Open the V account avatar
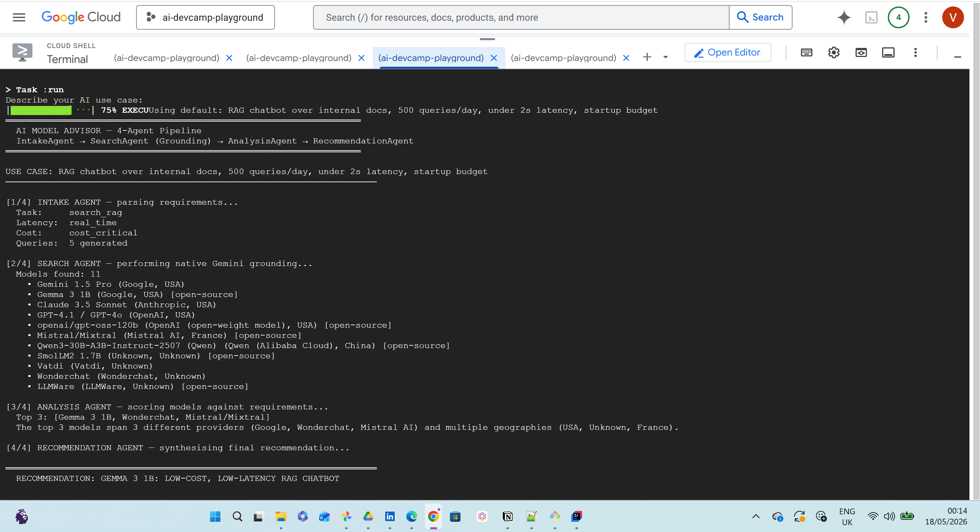Image resolution: width=980 pixels, height=532 pixels. click(x=953, y=17)
